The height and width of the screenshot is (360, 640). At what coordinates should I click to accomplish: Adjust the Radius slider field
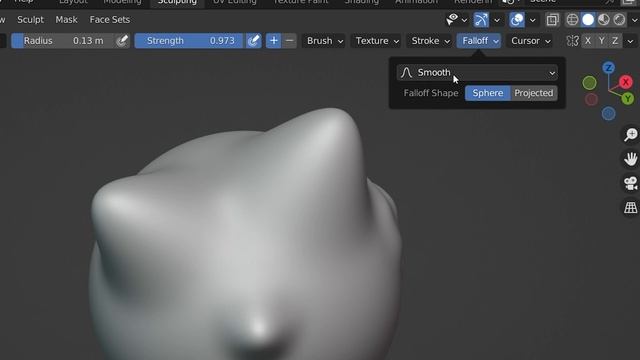coord(63,41)
